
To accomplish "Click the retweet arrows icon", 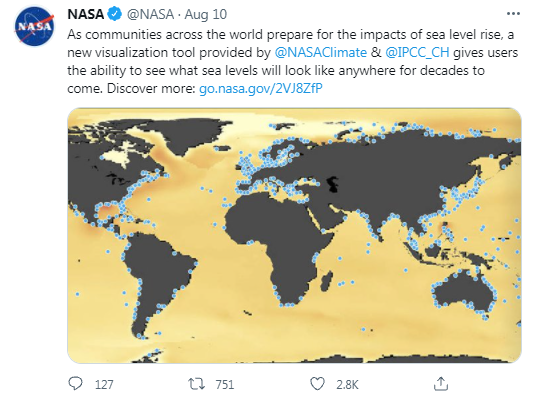I will pyautogui.click(x=197, y=384).
